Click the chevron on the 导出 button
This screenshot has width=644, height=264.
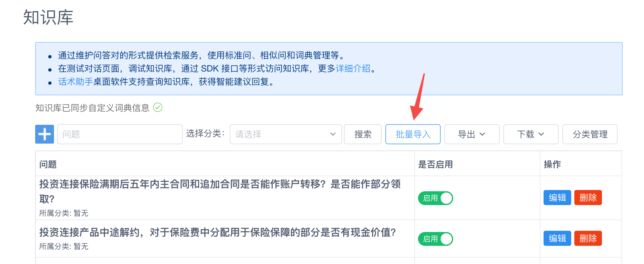[x=482, y=134]
